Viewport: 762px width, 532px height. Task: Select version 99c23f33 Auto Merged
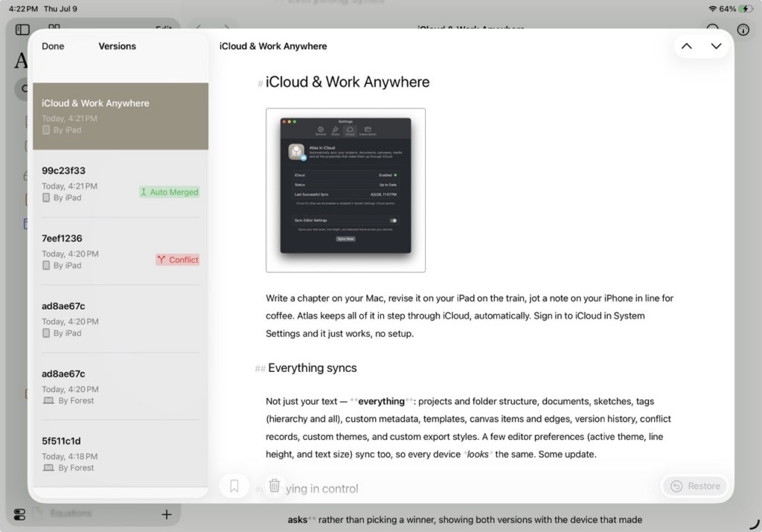coord(121,184)
